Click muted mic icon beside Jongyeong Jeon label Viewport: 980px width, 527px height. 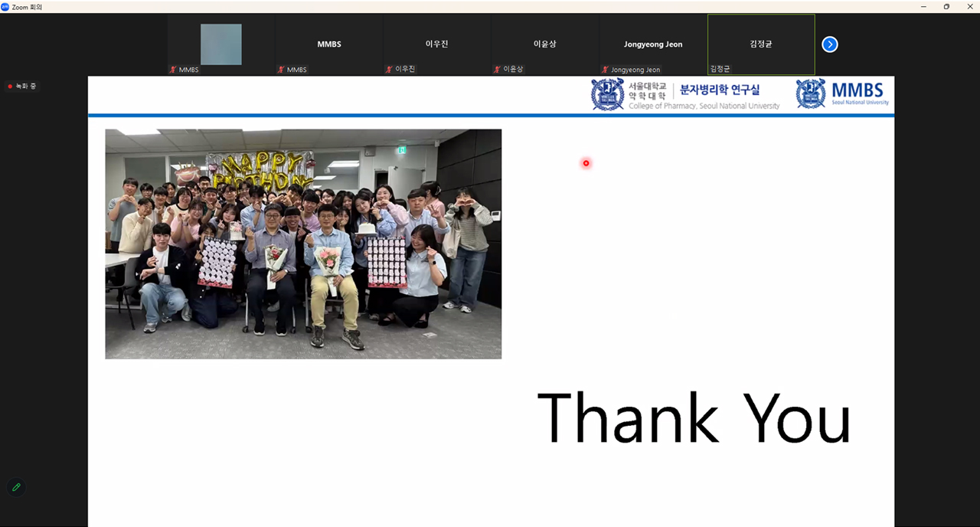605,70
